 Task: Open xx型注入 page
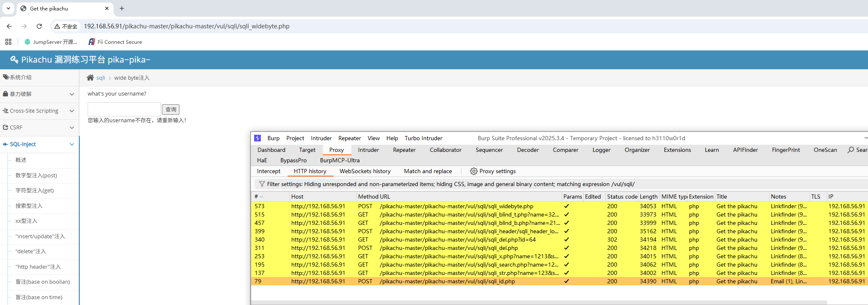(x=26, y=221)
